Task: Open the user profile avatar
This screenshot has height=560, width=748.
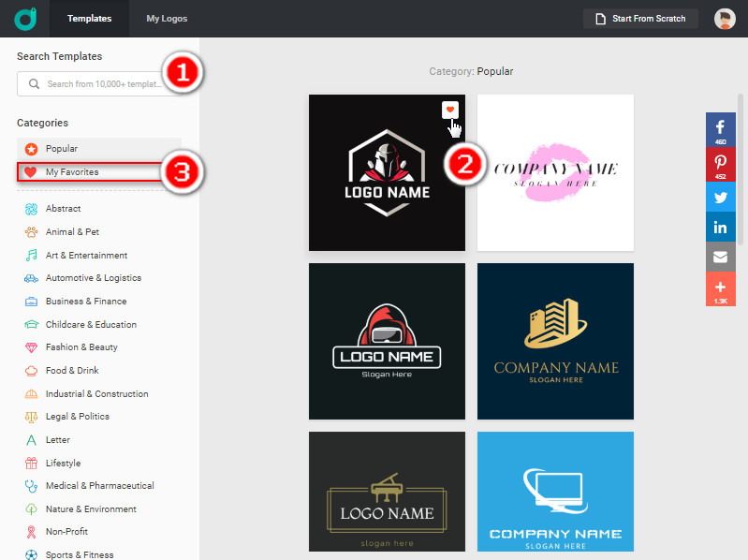Action: [x=725, y=19]
